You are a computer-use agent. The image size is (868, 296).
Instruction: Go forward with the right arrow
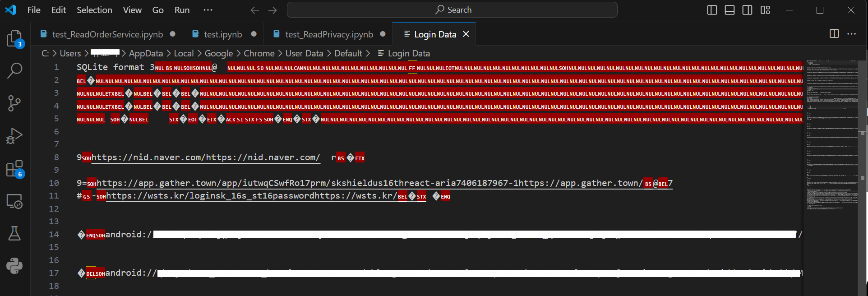tap(272, 10)
